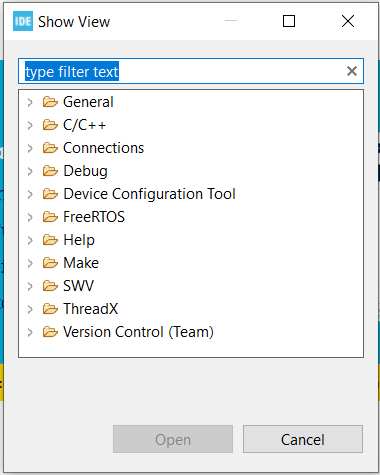Viewport: 380px width, 475px height.
Task: Click the Open button
Action: 173,439
